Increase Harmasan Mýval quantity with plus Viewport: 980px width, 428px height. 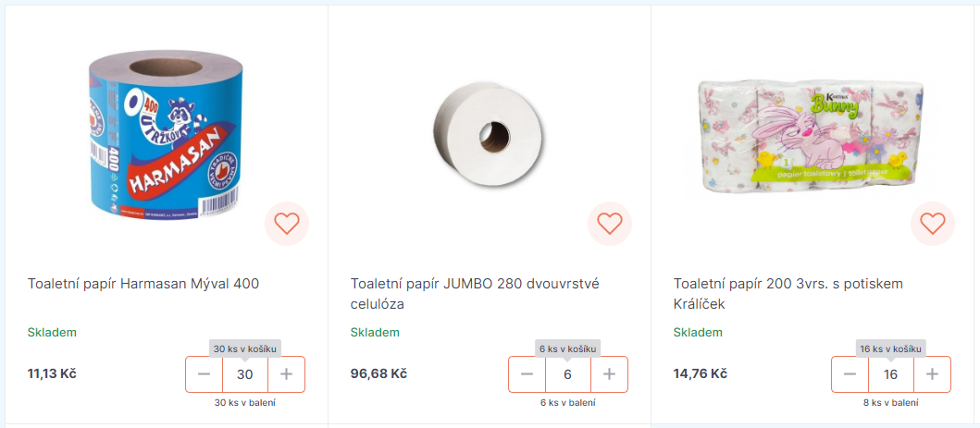coord(287,374)
